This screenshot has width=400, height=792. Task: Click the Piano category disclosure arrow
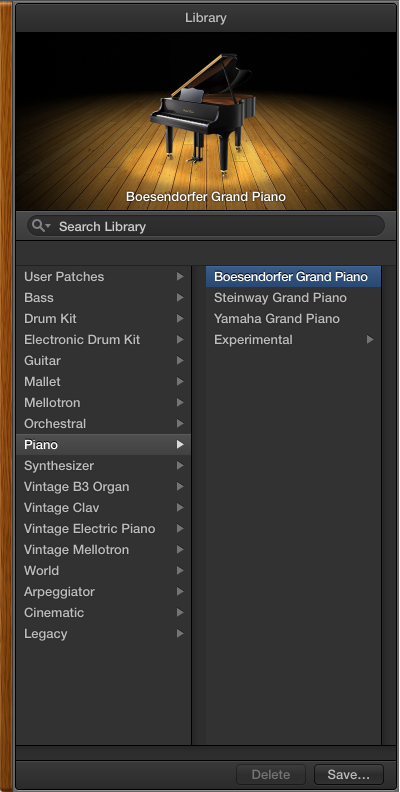(x=180, y=444)
